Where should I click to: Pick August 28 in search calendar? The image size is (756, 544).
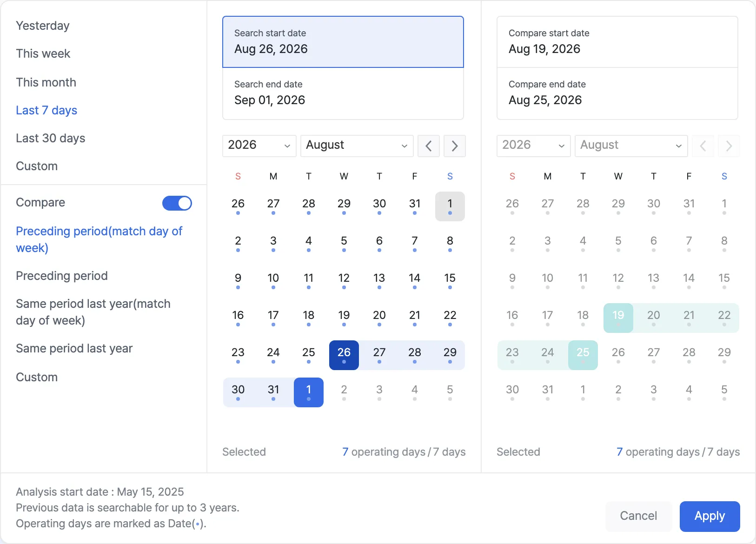(415, 355)
